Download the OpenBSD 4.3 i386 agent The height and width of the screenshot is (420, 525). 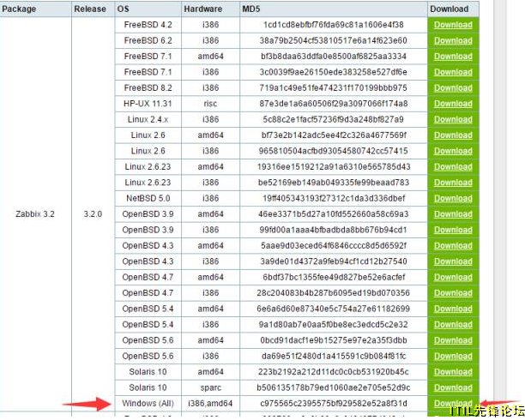tap(453, 261)
